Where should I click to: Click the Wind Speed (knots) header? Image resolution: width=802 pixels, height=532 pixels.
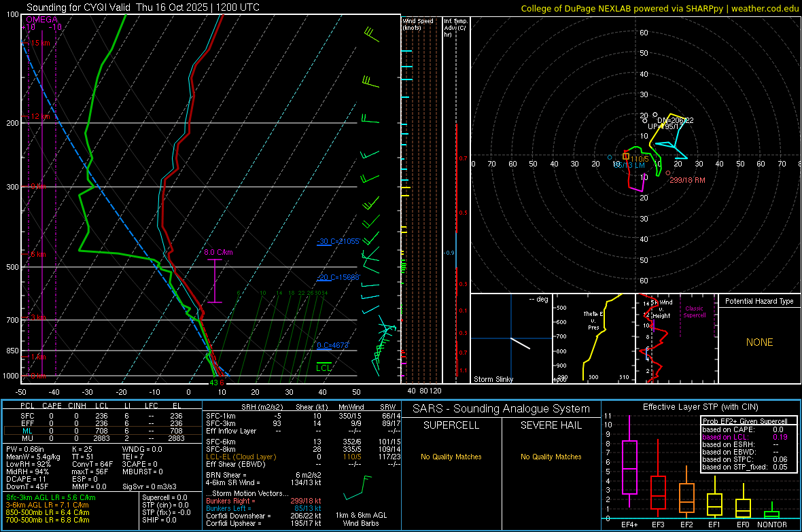click(x=418, y=24)
